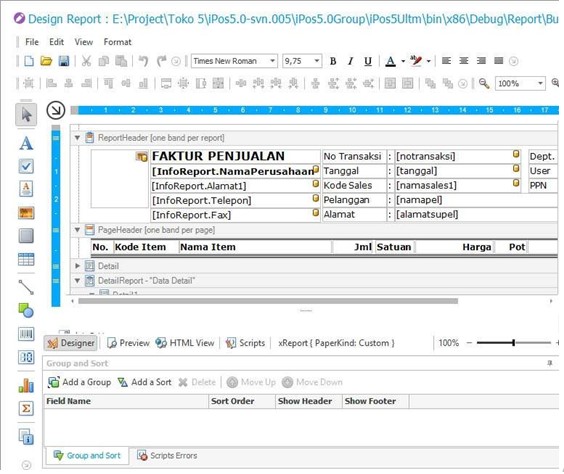Open the Format menu
Screen dimensions: 564x474
[x=117, y=42]
